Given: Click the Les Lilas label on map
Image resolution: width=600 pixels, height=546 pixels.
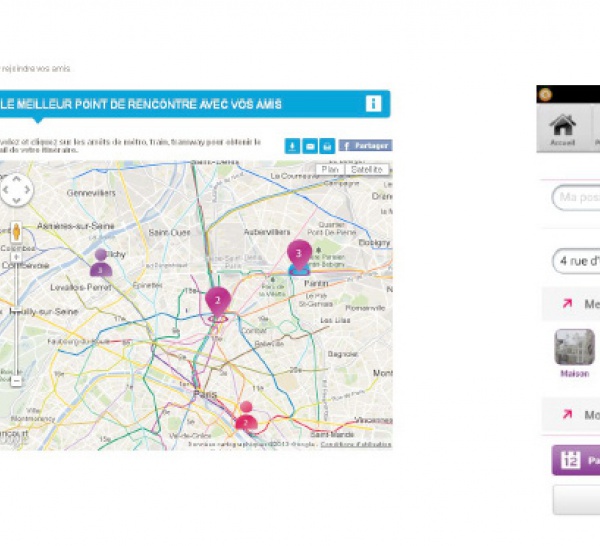Looking at the screenshot, I should (x=335, y=320).
